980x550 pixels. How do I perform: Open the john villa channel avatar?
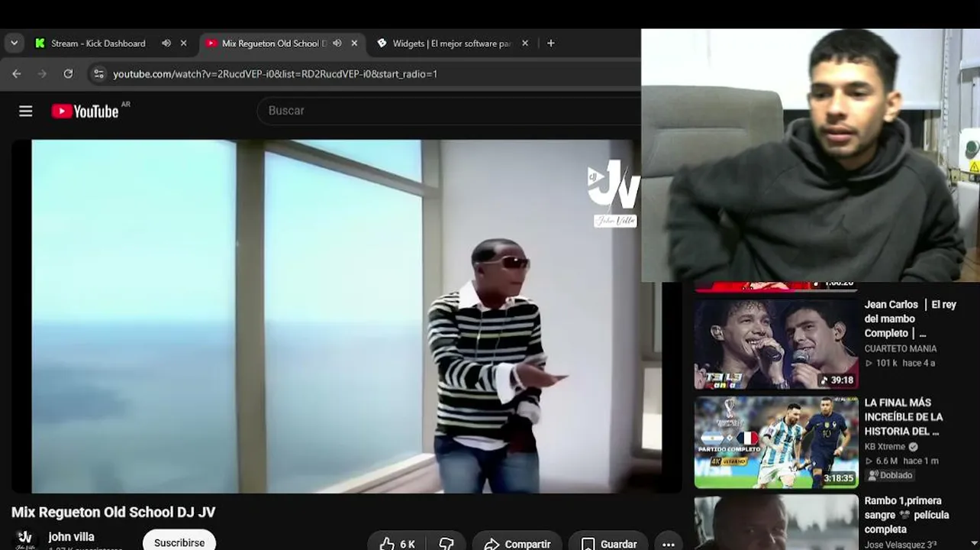(25, 539)
